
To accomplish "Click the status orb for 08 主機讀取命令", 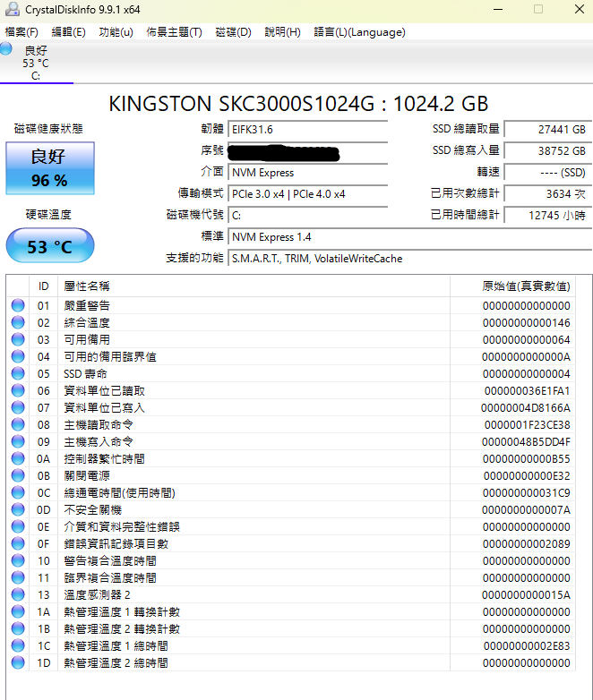I will (x=18, y=424).
